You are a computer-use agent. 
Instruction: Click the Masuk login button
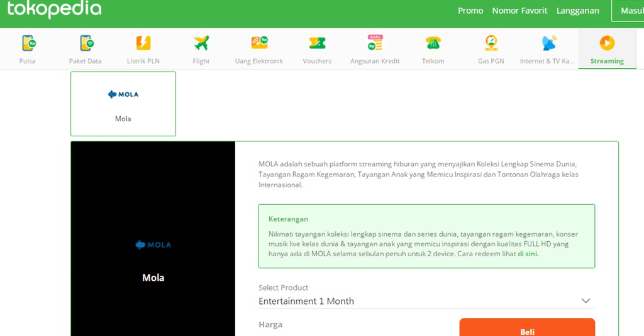click(629, 11)
